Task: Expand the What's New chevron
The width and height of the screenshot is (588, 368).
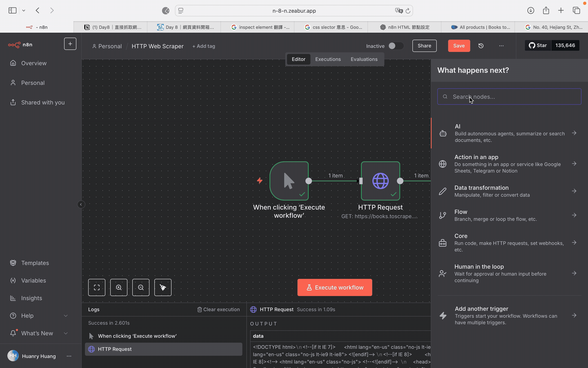Action: [x=66, y=333]
